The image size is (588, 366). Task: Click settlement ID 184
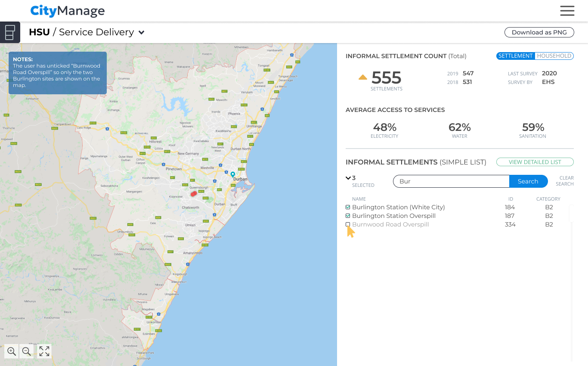click(510, 207)
